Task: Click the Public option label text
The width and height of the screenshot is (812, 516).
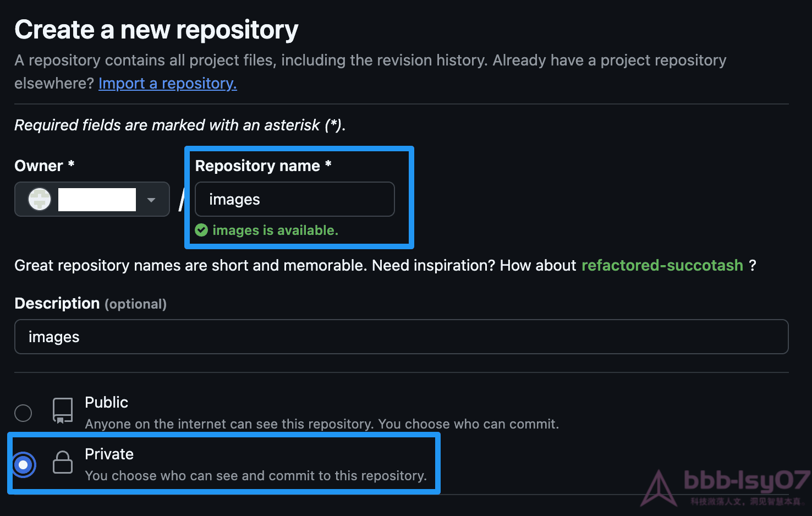Action: (x=106, y=402)
